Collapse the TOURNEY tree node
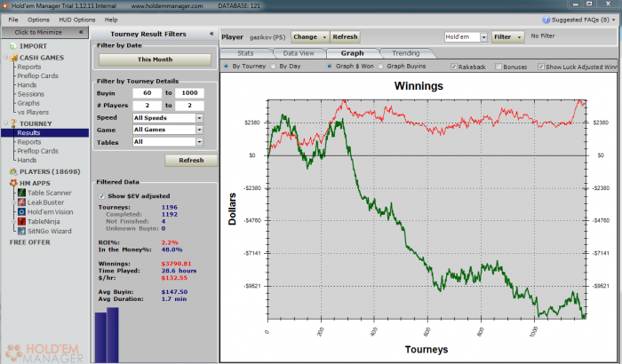 point(6,123)
